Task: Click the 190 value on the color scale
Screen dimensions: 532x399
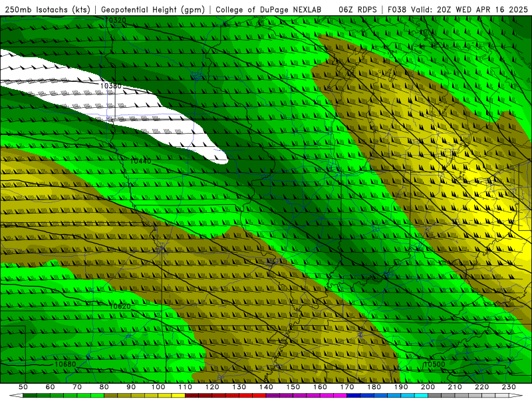Action: pos(401,387)
